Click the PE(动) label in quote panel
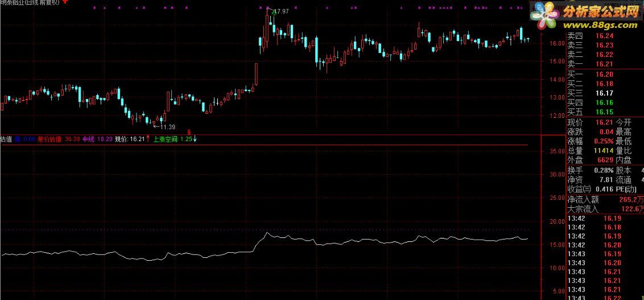Viewport: 644px width, 300px height. pyautogui.click(x=626, y=190)
